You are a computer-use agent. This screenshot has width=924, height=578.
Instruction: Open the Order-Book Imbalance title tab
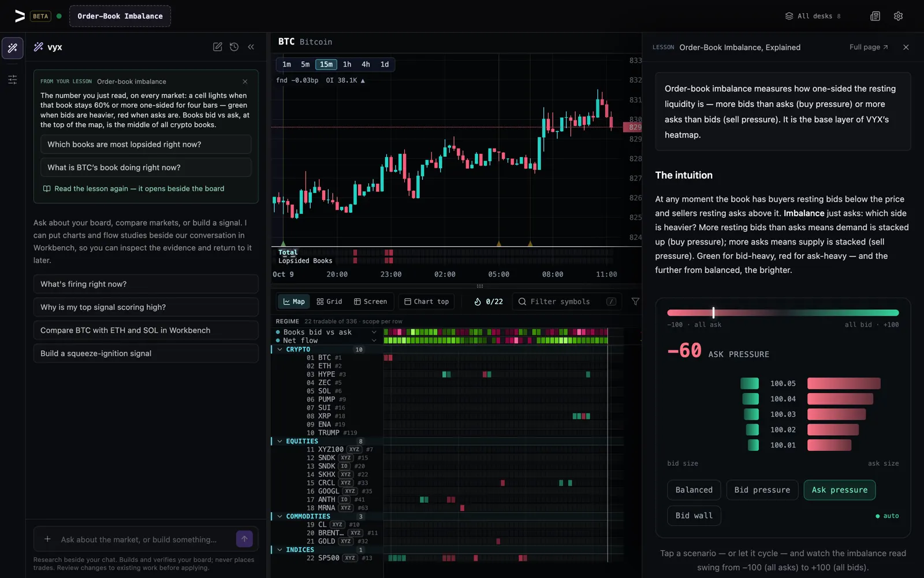[x=120, y=16]
